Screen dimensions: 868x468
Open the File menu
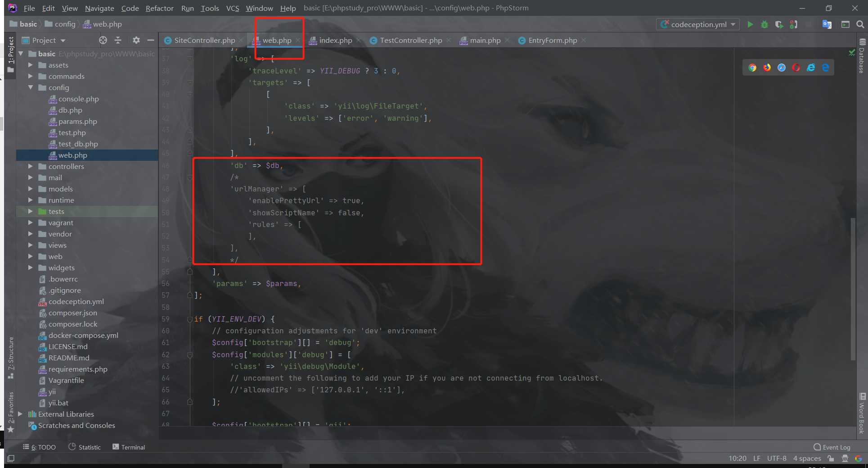(29, 8)
